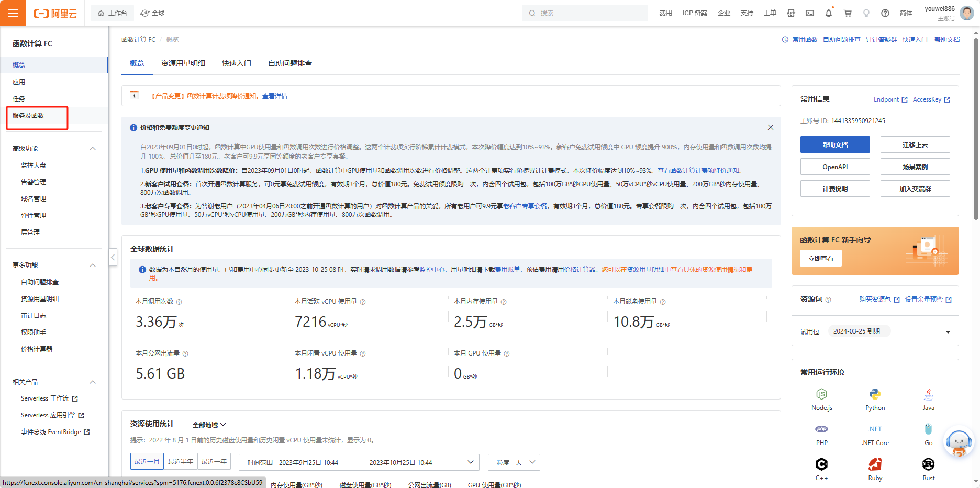Click the 迁移上云 button
This screenshot has height=488, width=980.
coord(915,145)
